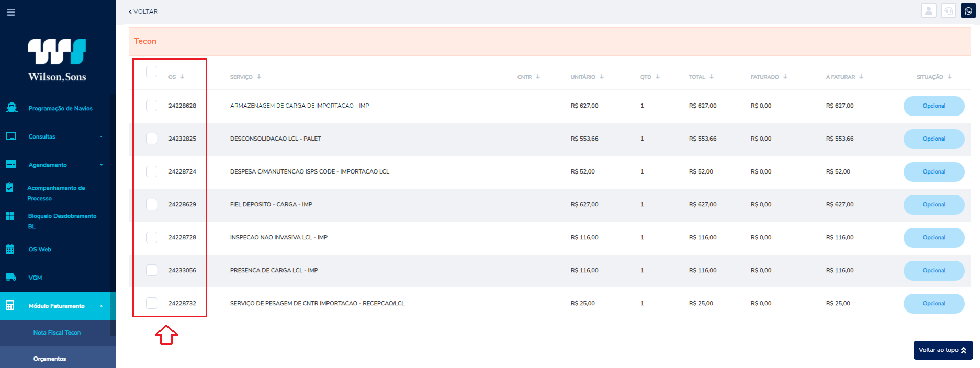980x368 pixels.
Task: Open the user profile icon
Action: [x=929, y=11]
